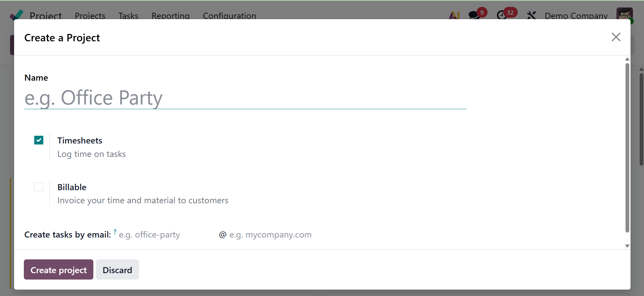Click the email alias name field

[166, 235]
